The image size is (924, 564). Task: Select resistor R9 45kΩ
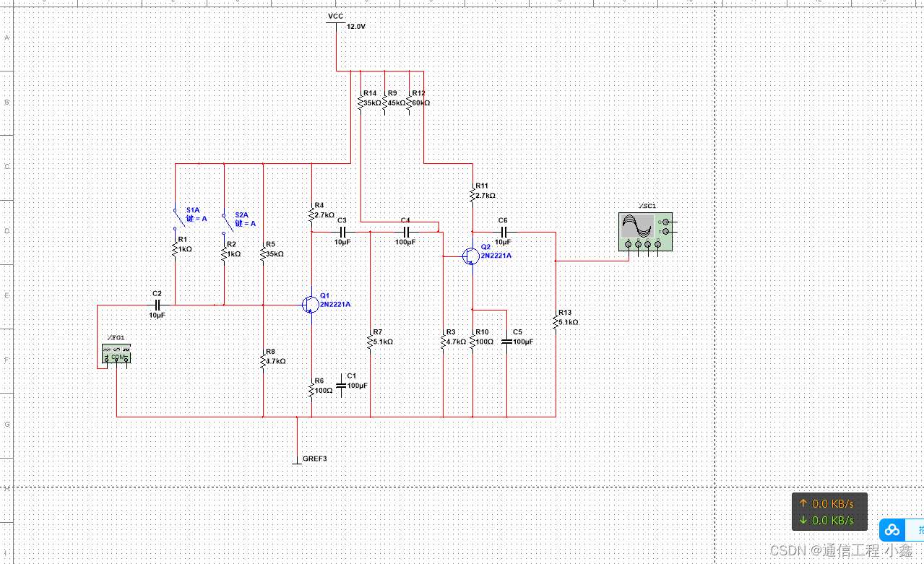point(384,103)
